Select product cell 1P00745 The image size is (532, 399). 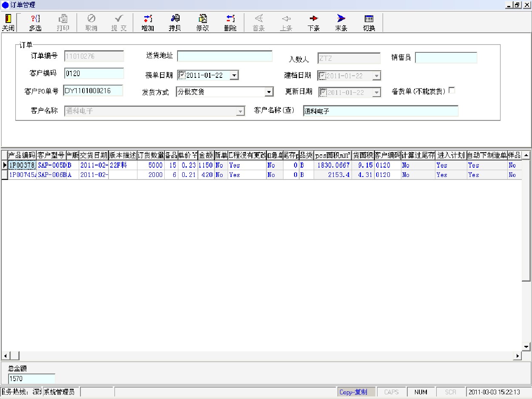click(22, 174)
